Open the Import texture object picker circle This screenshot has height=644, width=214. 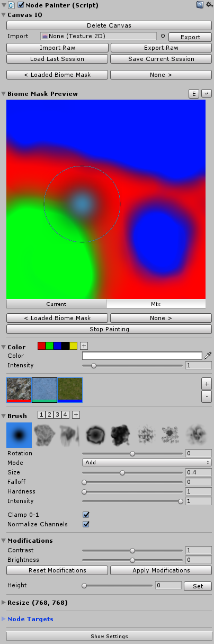pyautogui.click(x=163, y=37)
